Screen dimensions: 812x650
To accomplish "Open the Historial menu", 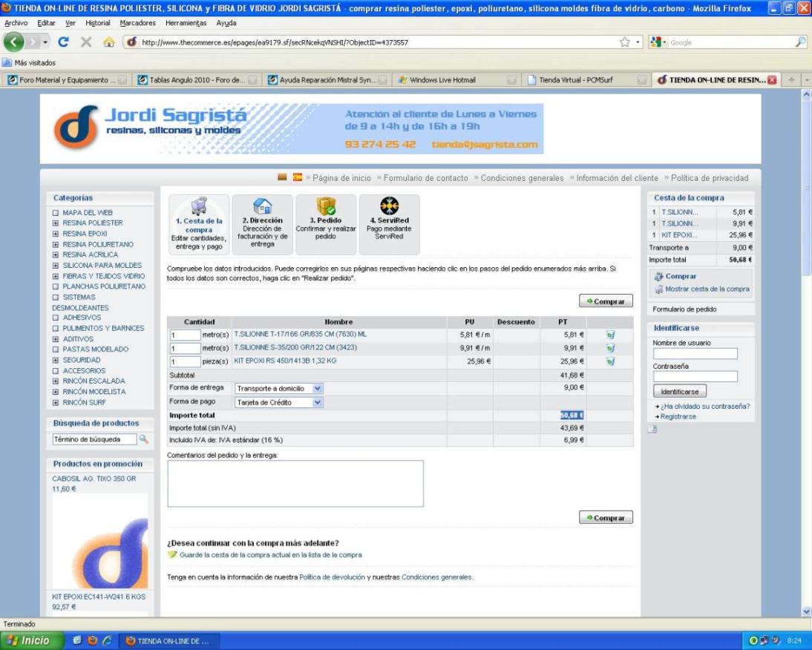I will click(98, 23).
